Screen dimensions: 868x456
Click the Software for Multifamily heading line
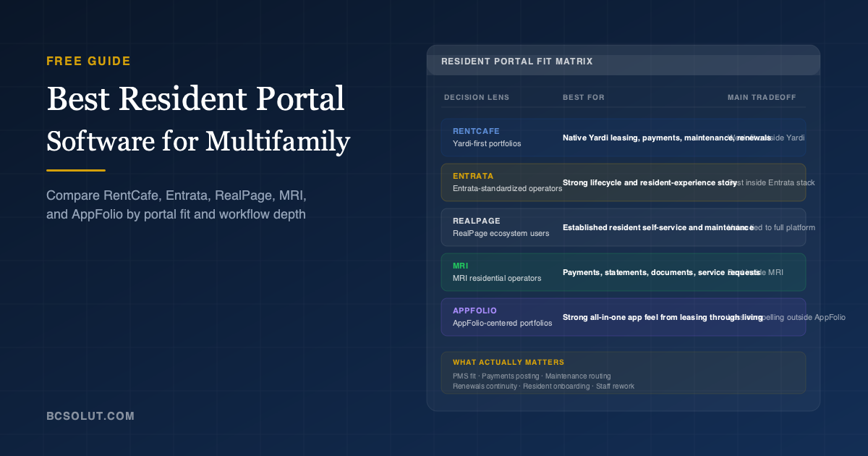pos(198,140)
